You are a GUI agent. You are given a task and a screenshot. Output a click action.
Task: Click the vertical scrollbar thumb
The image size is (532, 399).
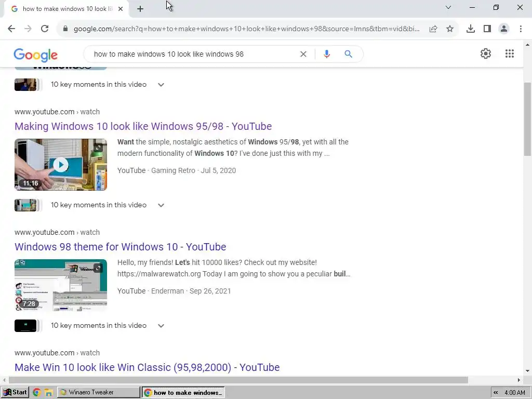528,119
